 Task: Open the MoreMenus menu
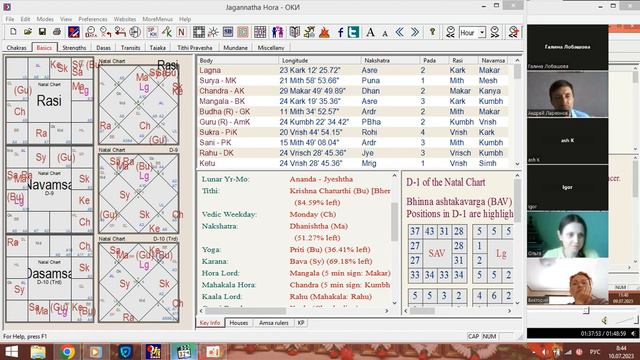[x=158, y=19]
